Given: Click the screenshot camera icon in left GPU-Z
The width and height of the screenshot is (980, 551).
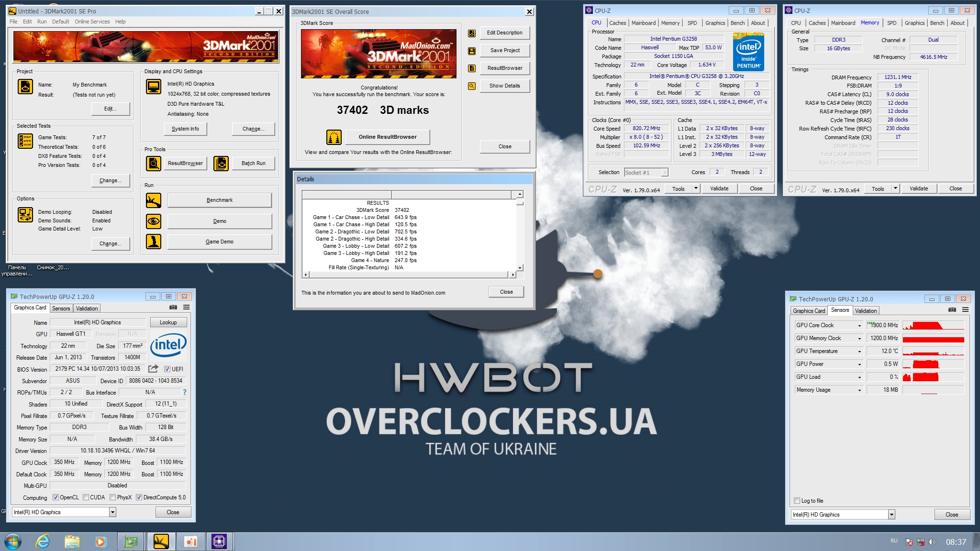Looking at the screenshot, I should (x=173, y=308).
